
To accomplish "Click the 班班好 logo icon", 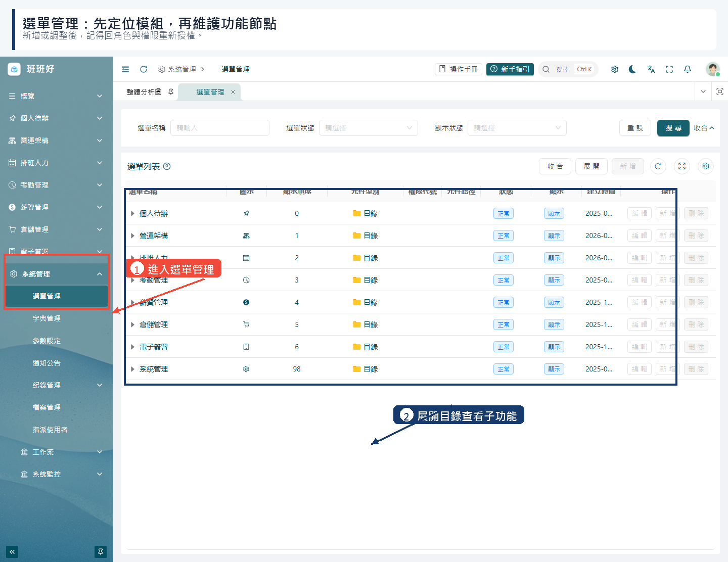I will tap(14, 69).
